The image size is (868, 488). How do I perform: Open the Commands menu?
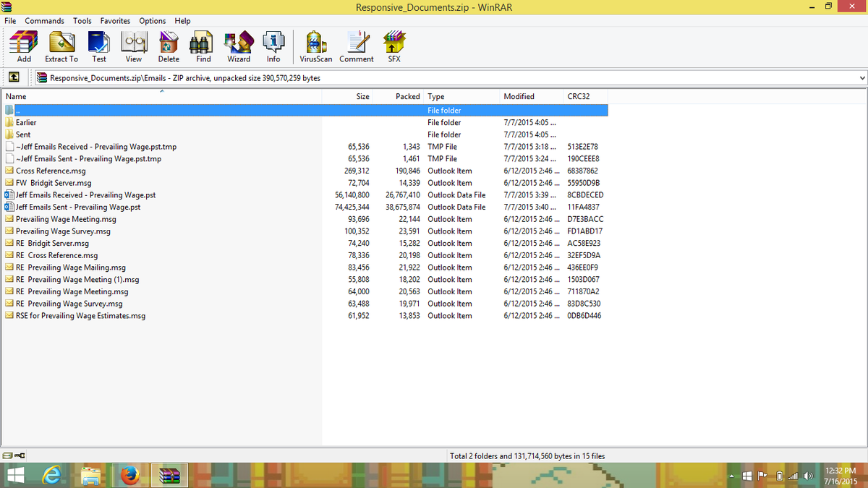45,21
